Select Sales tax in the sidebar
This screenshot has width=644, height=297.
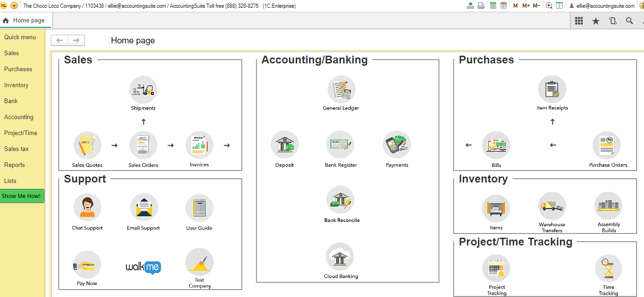[16, 149]
